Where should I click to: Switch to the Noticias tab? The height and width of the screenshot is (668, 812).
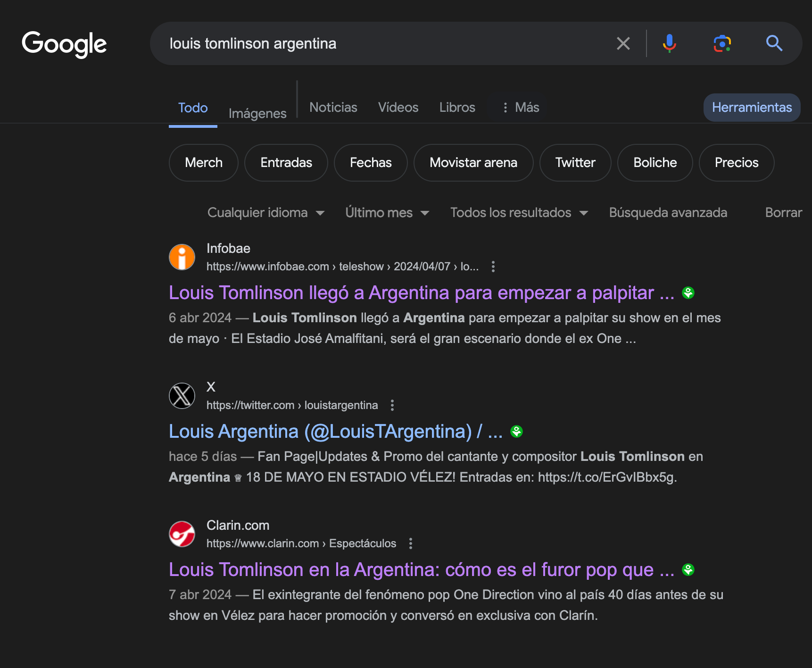point(333,108)
